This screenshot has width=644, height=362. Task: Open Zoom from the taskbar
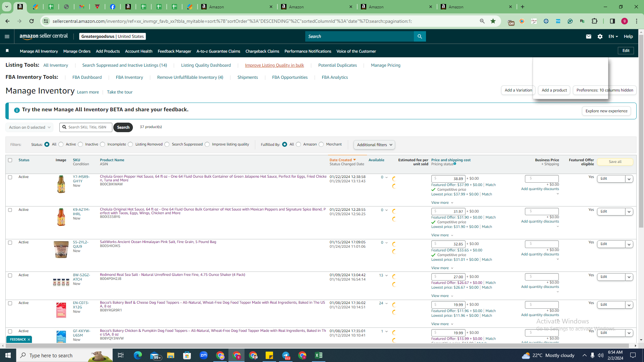coord(204,355)
